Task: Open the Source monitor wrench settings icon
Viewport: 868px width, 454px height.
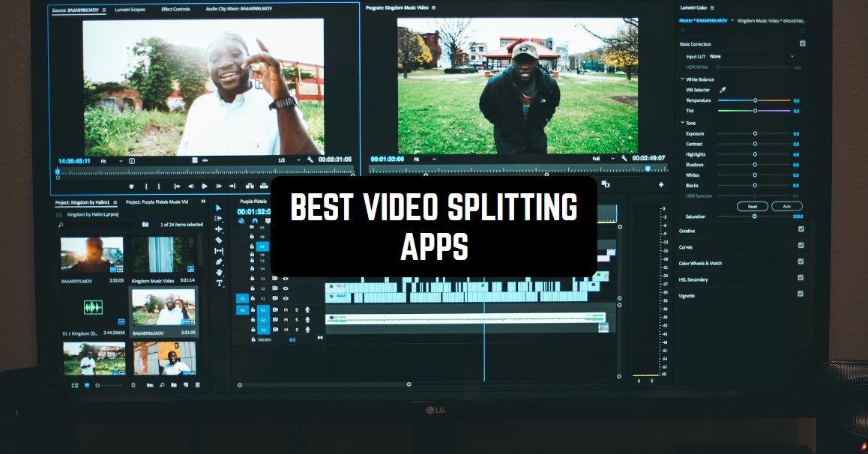Action: (x=310, y=160)
